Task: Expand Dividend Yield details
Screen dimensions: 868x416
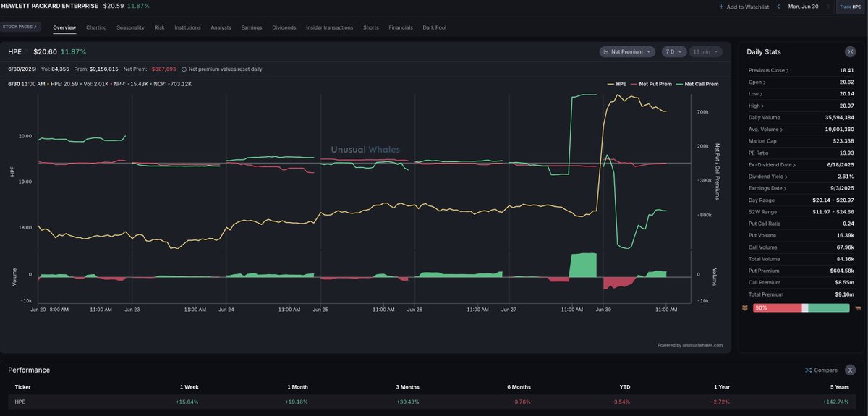Action: [x=770, y=177]
